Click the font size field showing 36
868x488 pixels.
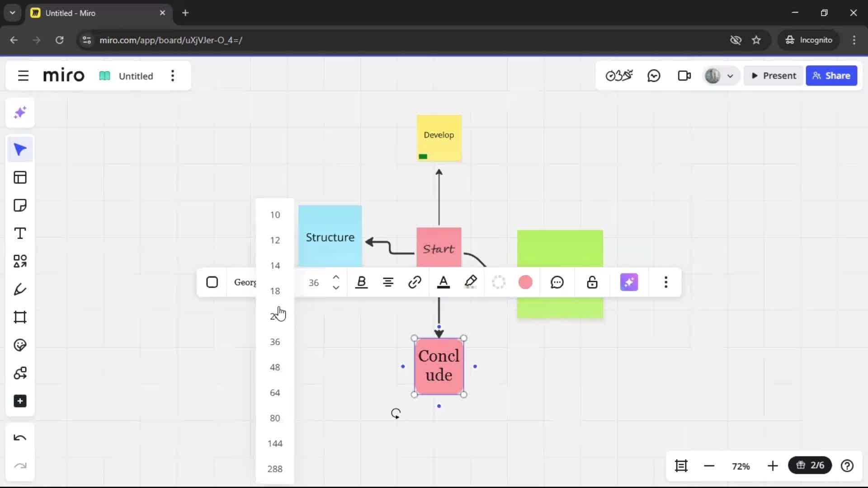(314, 283)
